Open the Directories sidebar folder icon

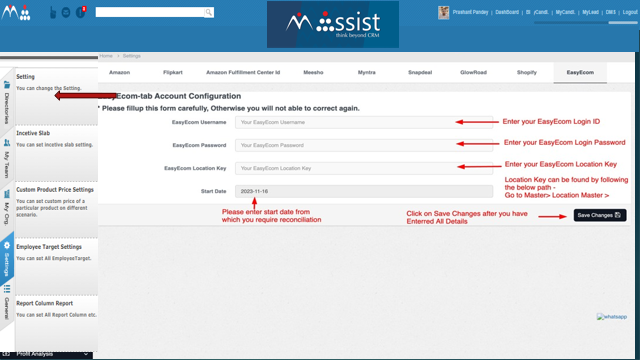[7, 85]
